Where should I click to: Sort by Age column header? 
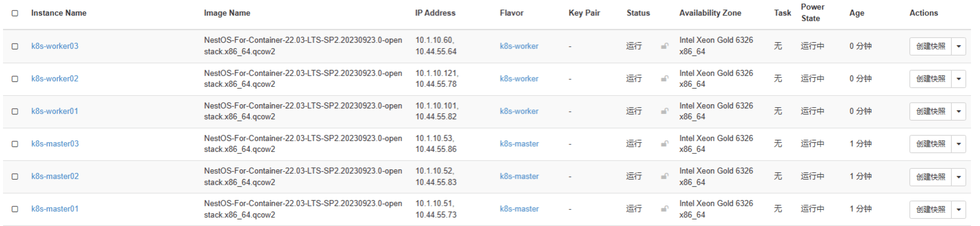click(856, 13)
